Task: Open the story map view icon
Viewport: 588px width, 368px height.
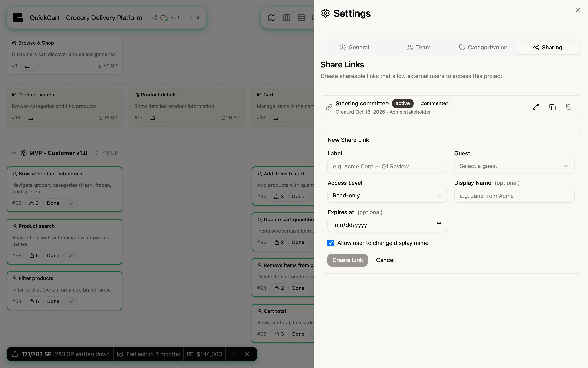Action: coord(272,18)
